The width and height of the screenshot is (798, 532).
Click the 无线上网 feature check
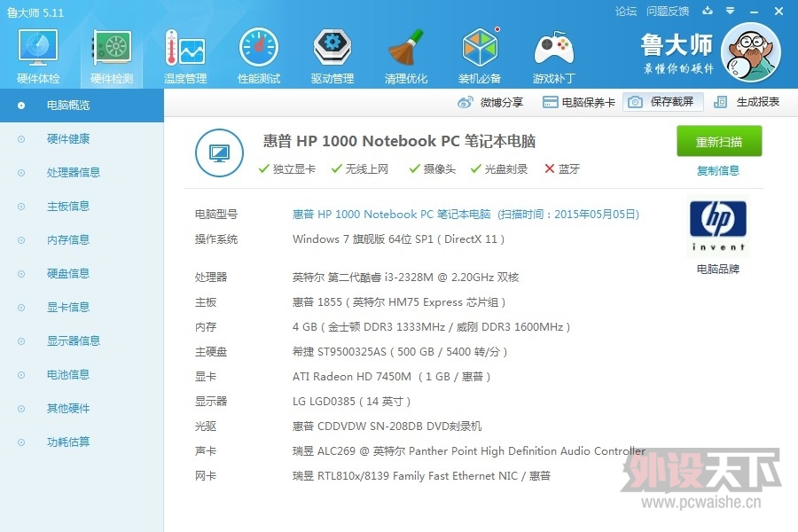[x=360, y=169]
